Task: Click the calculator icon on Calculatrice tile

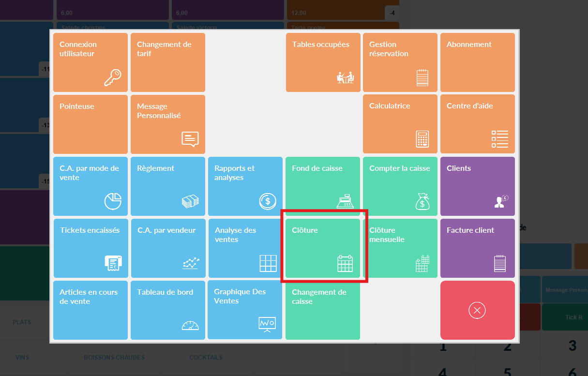Action: [422, 139]
